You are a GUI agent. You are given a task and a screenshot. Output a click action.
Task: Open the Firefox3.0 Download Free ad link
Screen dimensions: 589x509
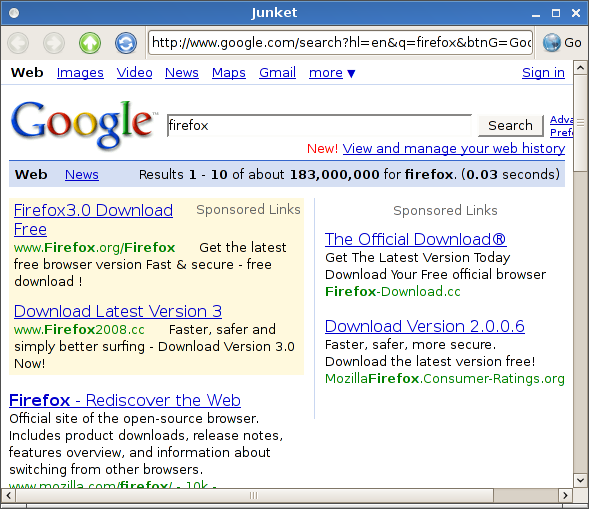(93, 219)
